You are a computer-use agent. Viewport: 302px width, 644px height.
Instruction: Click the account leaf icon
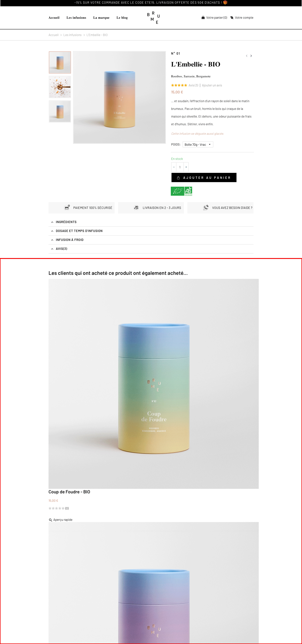click(232, 17)
